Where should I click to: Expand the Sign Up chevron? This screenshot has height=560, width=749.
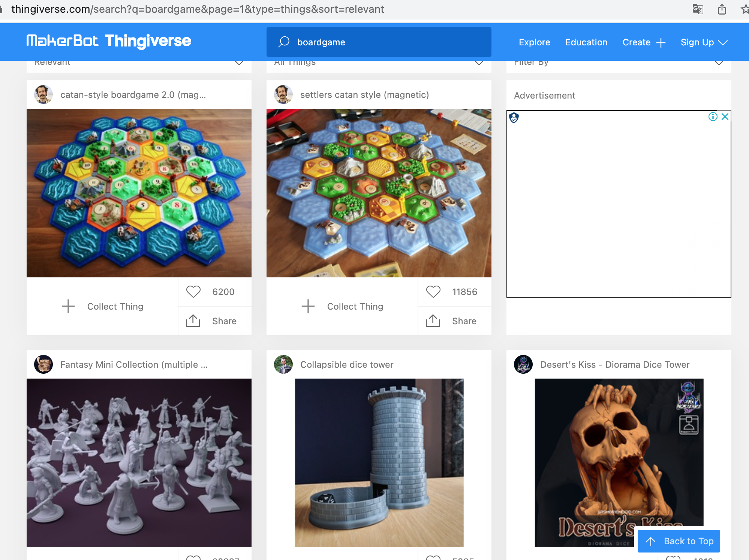(x=723, y=43)
